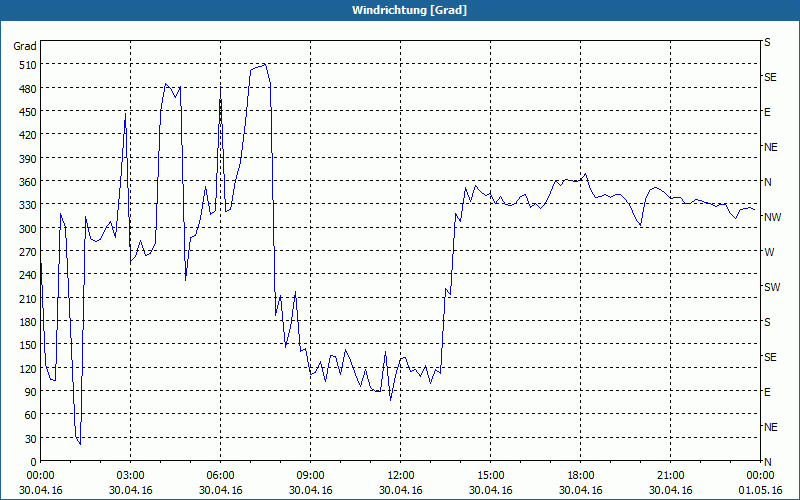Click the 270 y-axis value
Viewport: 800px width, 500px height.
(28, 252)
